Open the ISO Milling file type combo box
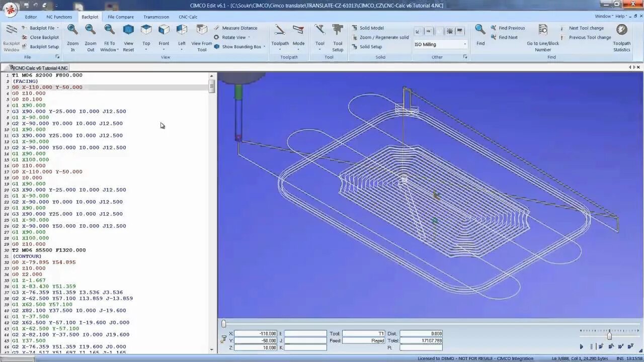 tap(440, 44)
